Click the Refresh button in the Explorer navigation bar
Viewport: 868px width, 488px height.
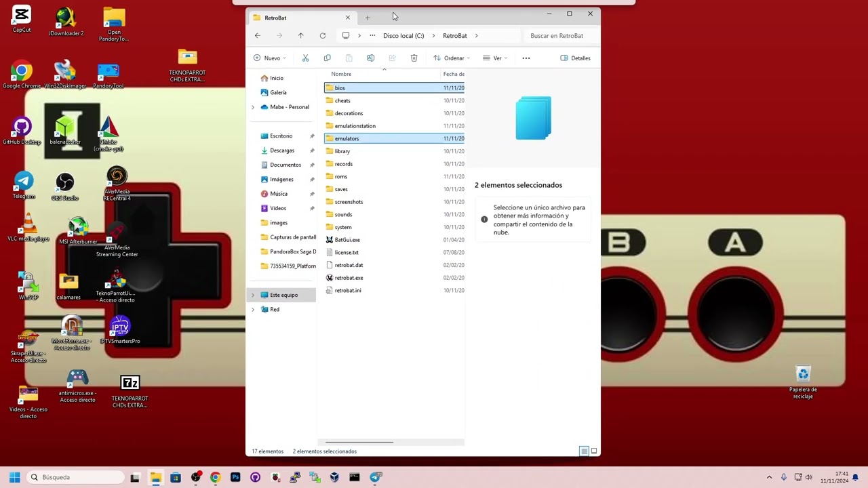pyautogui.click(x=323, y=36)
